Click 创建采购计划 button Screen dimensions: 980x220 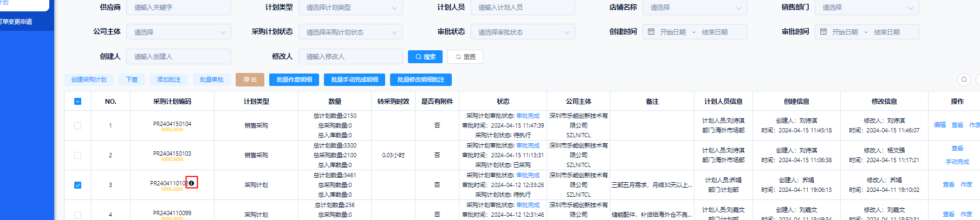pyautogui.click(x=89, y=80)
